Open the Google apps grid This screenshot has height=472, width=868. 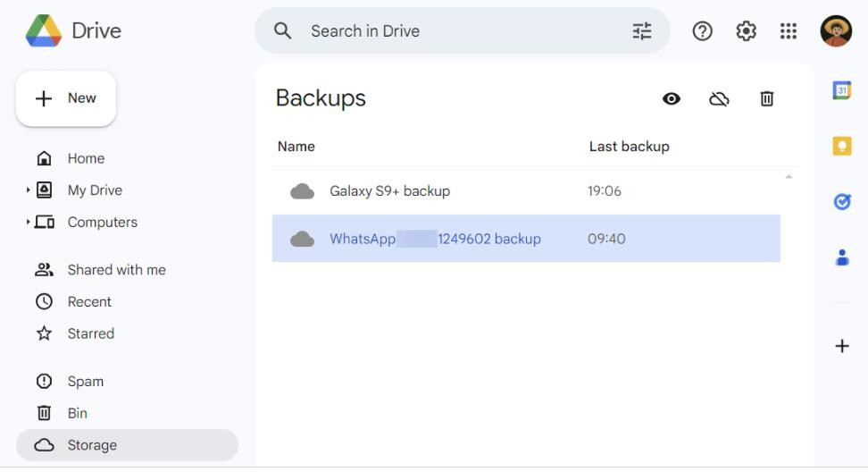coord(789,31)
